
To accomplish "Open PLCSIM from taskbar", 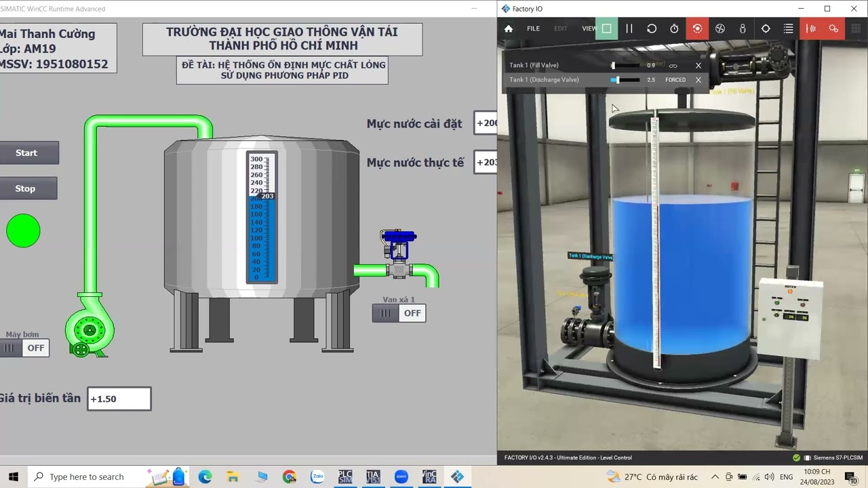I will (x=345, y=476).
